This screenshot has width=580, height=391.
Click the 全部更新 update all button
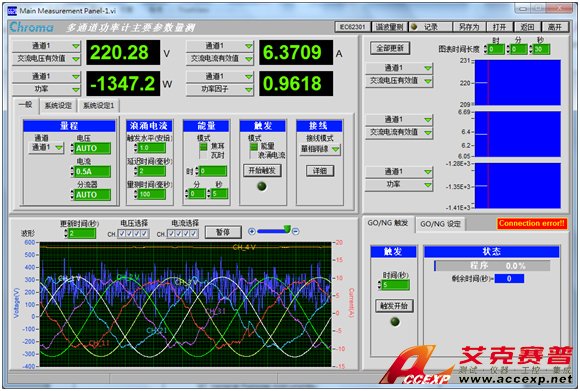(390, 48)
